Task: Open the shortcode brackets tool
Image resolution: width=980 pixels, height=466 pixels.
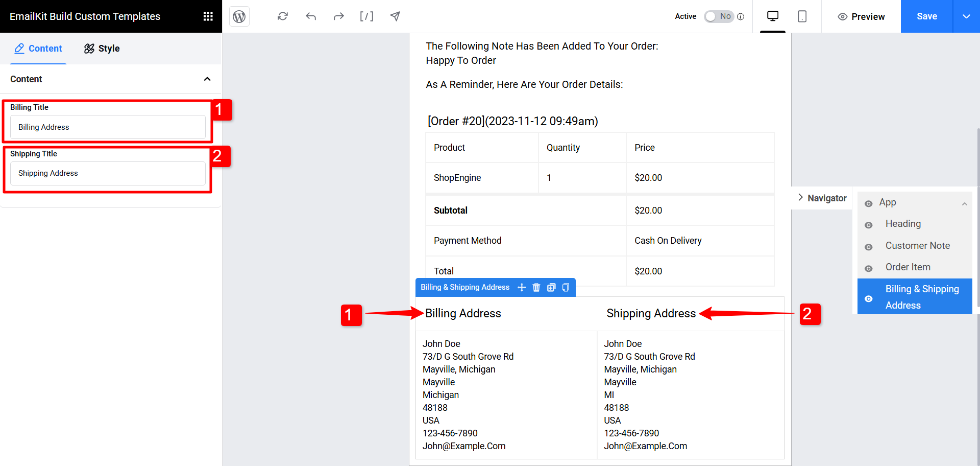Action: tap(366, 16)
